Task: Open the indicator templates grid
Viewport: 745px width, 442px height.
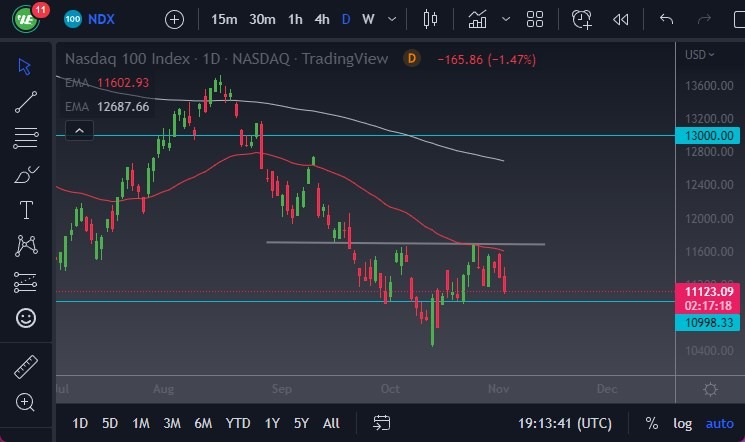Action: pyautogui.click(x=535, y=19)
